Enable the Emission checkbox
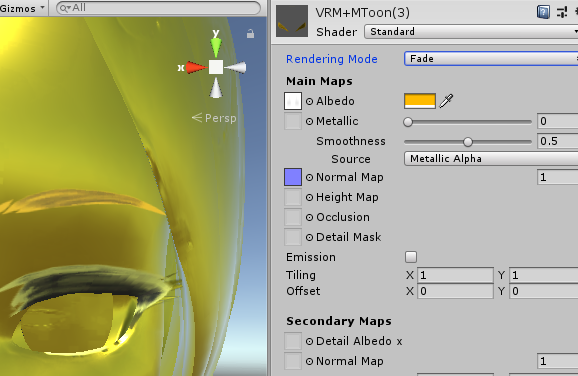The height and width of the screenshot is (376, 578). pos(411,257)
